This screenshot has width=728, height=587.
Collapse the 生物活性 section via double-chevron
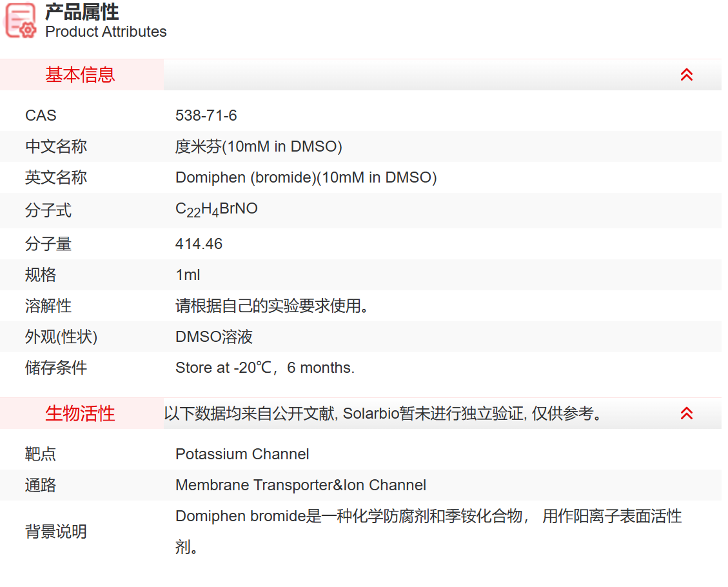[686, 413]
